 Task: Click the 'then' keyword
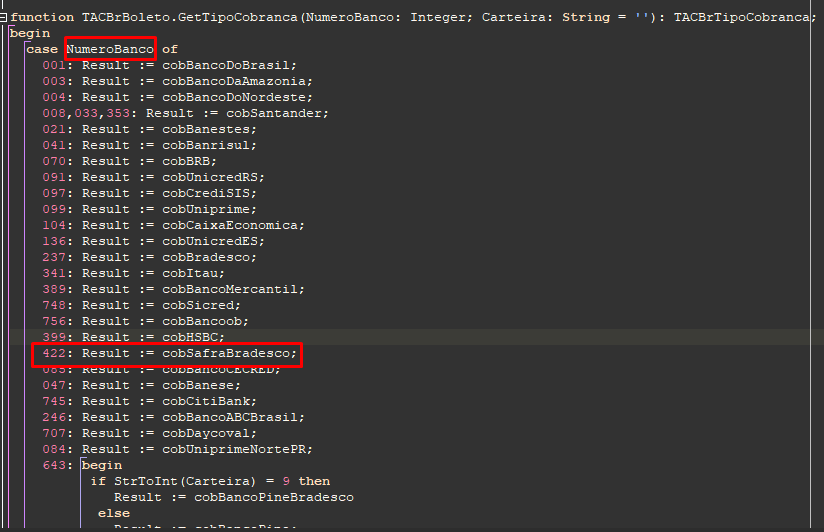click(x=314, y=482)
